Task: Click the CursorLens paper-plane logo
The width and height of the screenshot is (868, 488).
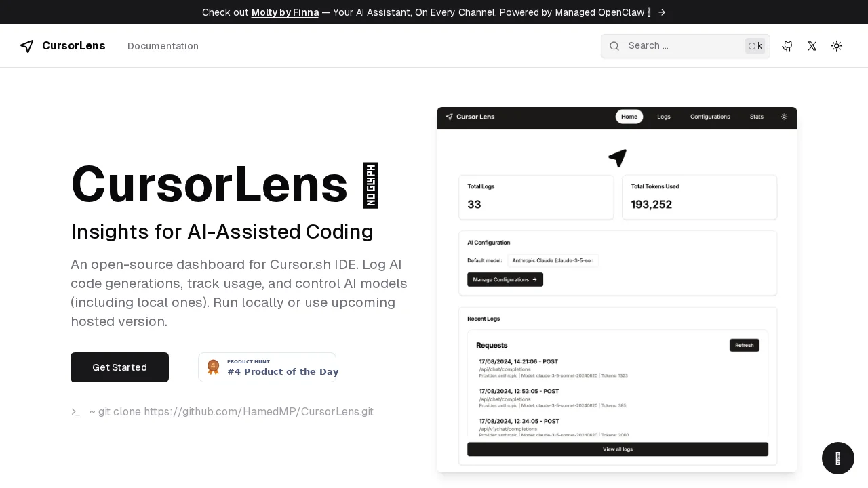Action: (x=26, y=46)
